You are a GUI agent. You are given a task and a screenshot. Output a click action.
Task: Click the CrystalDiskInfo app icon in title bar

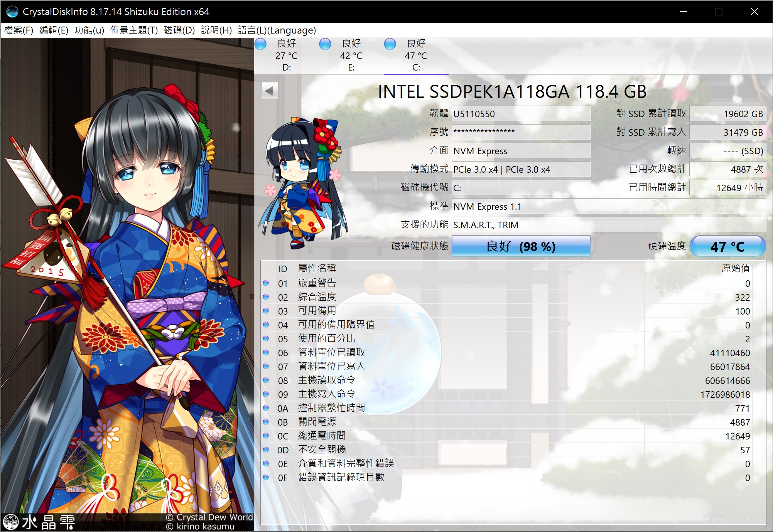12,12
